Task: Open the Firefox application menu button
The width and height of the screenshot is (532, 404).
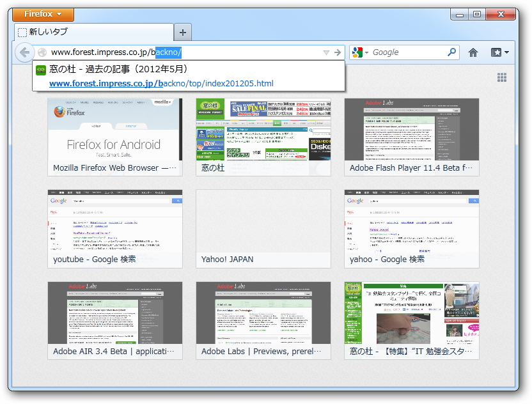Action: coord(43,14)
